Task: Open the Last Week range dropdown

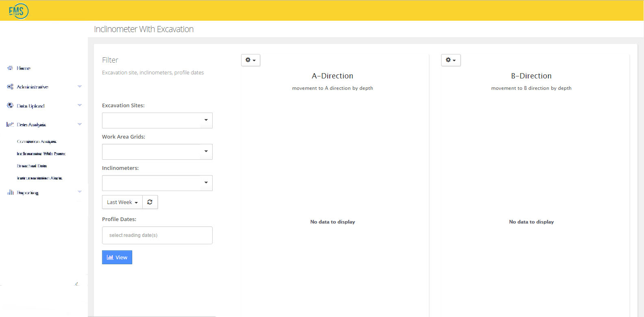Action: click(122, 202)
